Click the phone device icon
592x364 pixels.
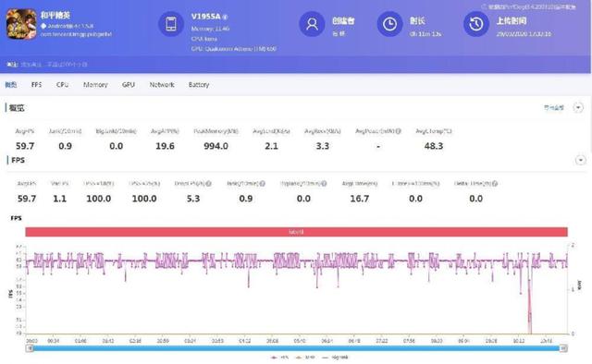coord(171,24)
